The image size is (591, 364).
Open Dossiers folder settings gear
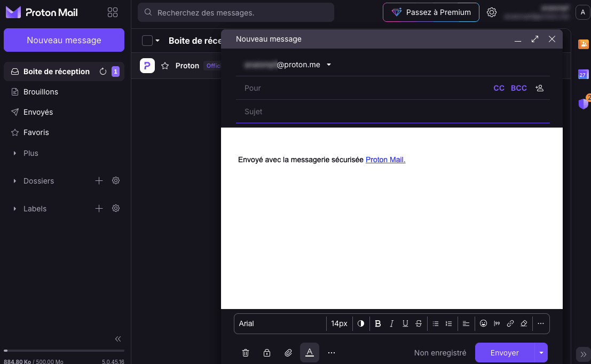pyautogui.click(x=116, y=180)
